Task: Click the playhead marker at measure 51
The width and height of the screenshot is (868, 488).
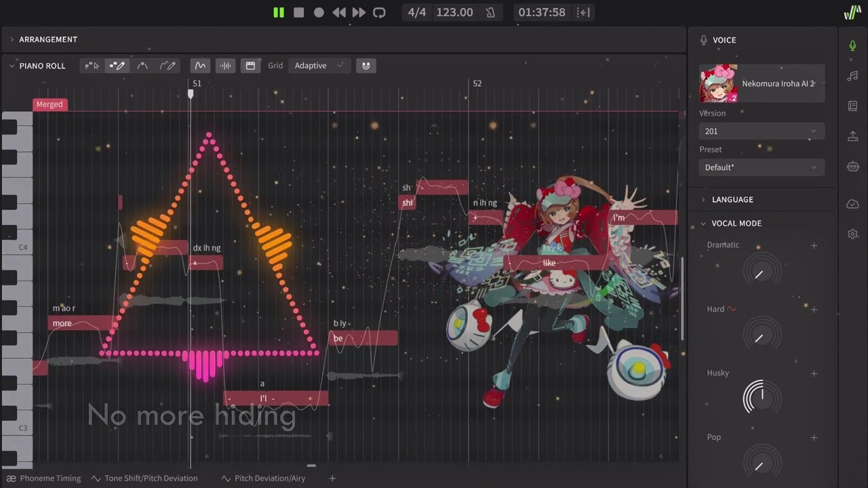Action: click(x=191, y=94)
